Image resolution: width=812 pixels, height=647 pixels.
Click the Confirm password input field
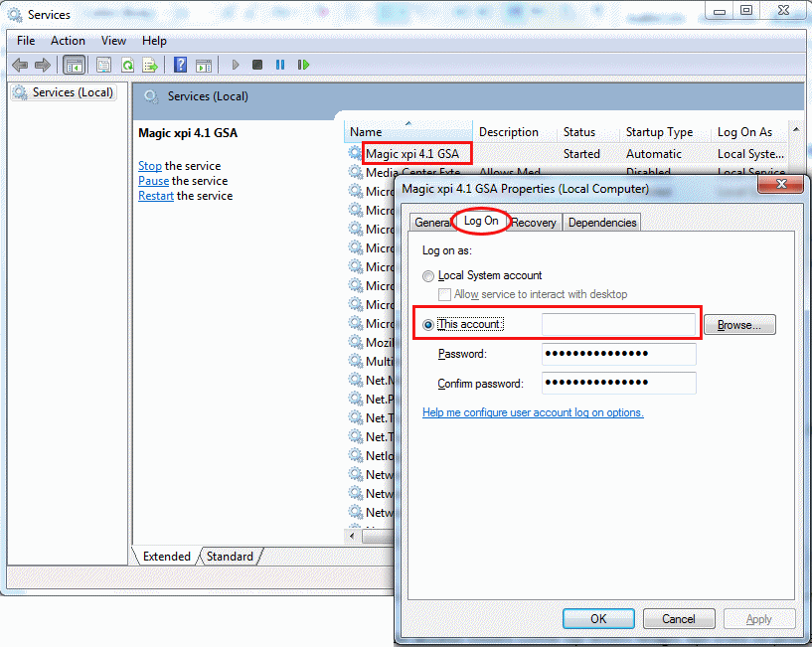619,384
